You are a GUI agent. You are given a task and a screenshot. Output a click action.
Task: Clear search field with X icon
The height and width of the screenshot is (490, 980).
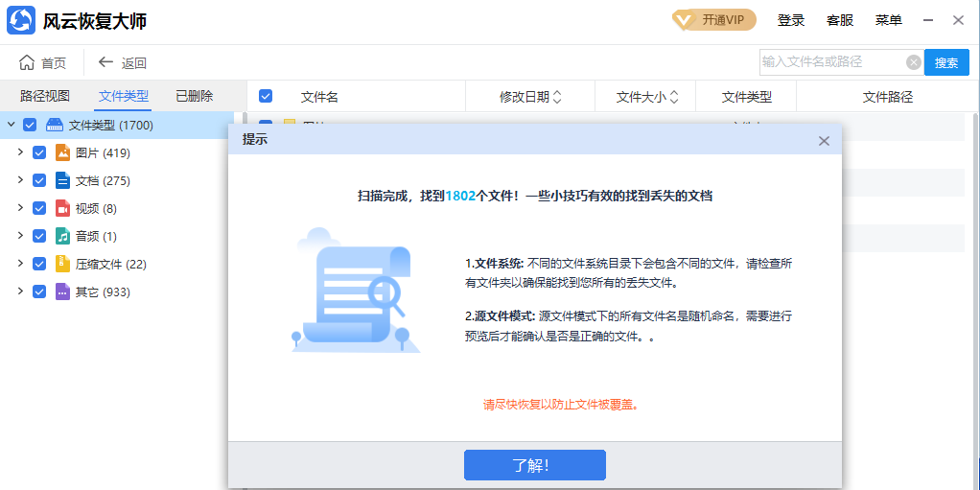tap(914, 62)
